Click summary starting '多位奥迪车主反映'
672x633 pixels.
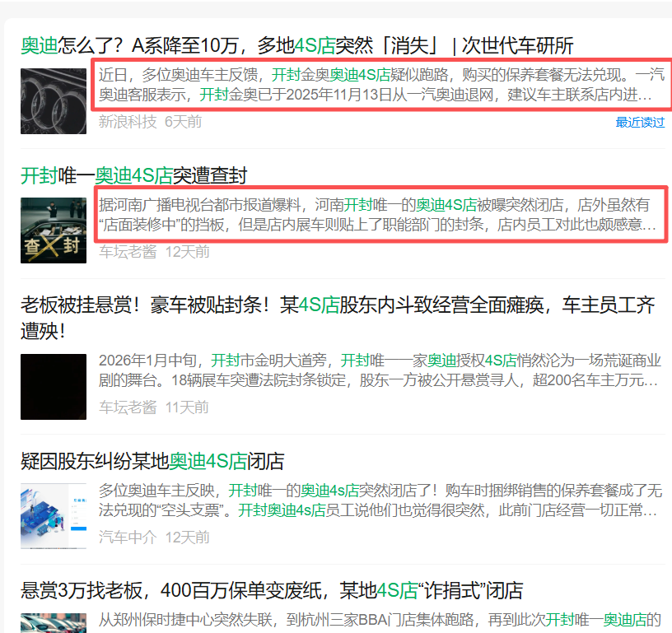point(380,500)
